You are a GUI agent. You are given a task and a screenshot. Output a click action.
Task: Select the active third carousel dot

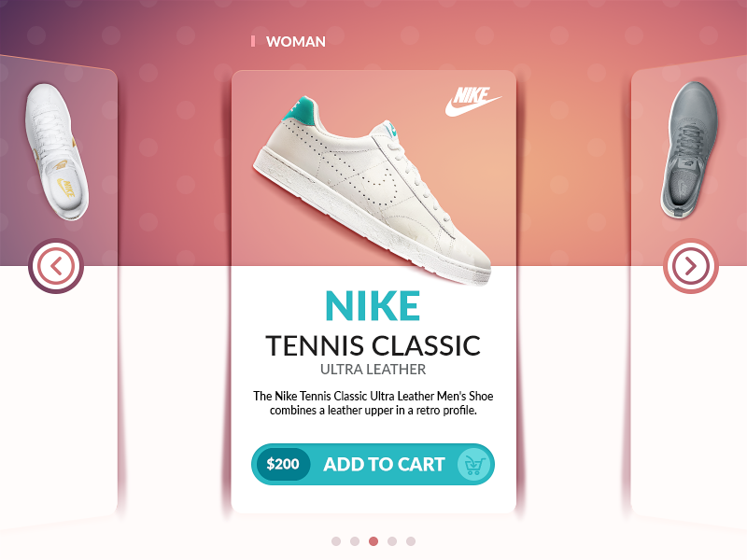(373, 541)
